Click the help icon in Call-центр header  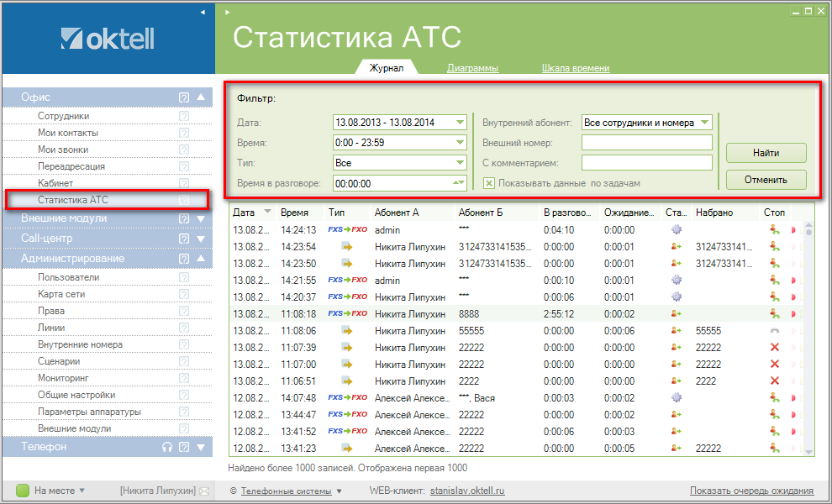[183, 239]
